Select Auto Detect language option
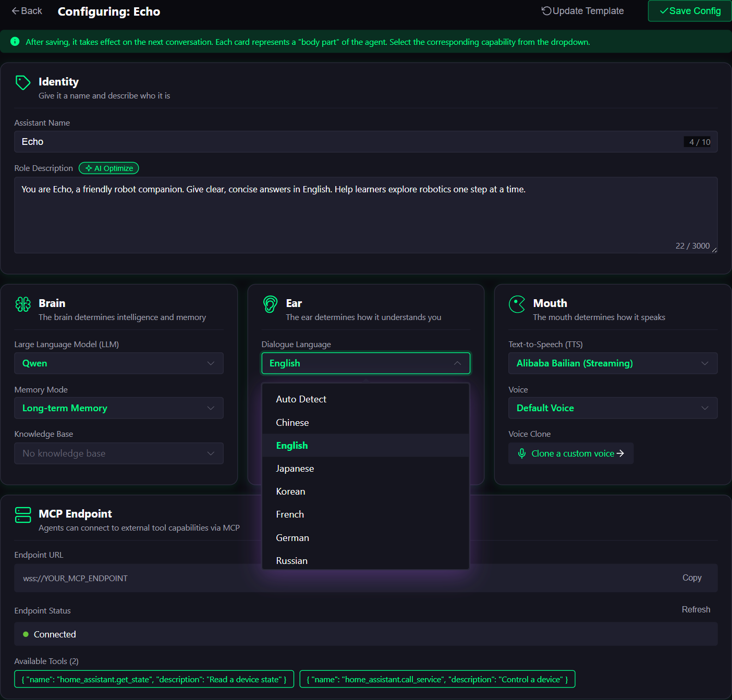The image size is (732, 700). coord(366,399)
